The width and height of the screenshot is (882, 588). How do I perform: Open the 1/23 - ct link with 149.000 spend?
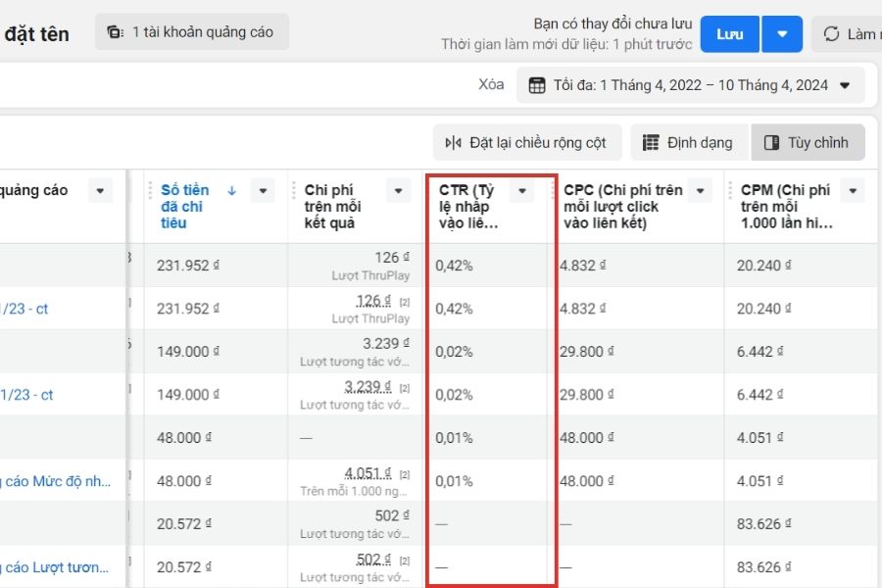pyautogui.click(x=26, y=395)
